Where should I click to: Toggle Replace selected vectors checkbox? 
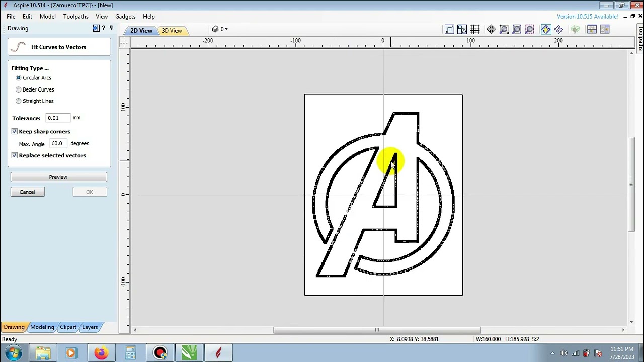[15, 155]
